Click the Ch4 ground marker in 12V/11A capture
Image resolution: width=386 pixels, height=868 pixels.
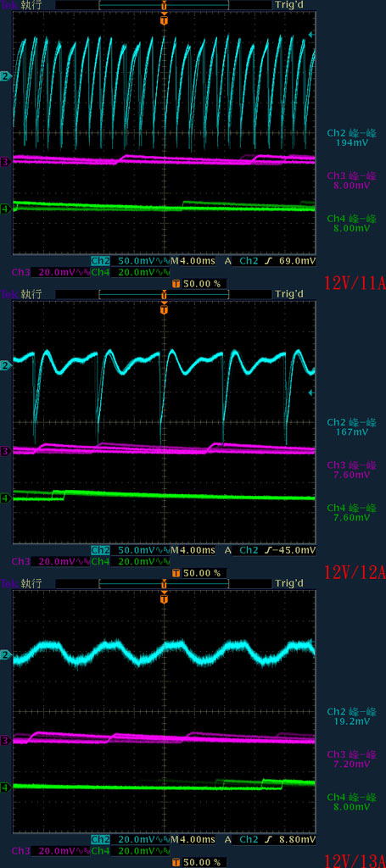point(6,209)
